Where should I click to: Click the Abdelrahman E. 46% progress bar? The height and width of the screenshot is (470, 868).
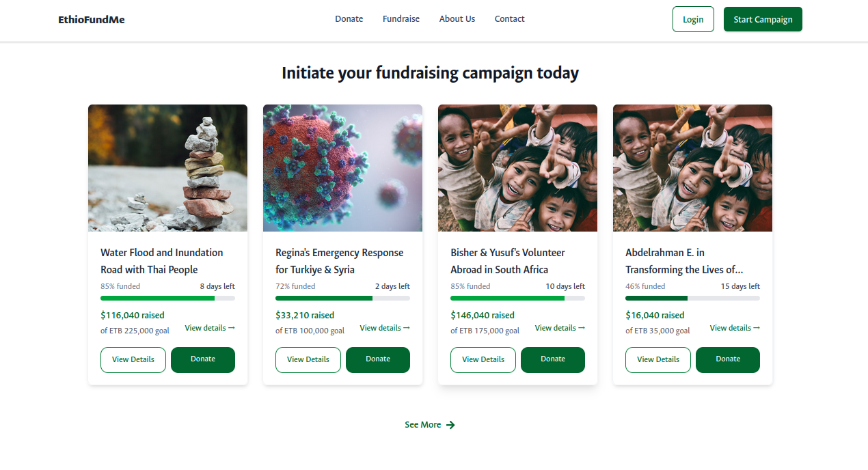[x=692, y=298]
